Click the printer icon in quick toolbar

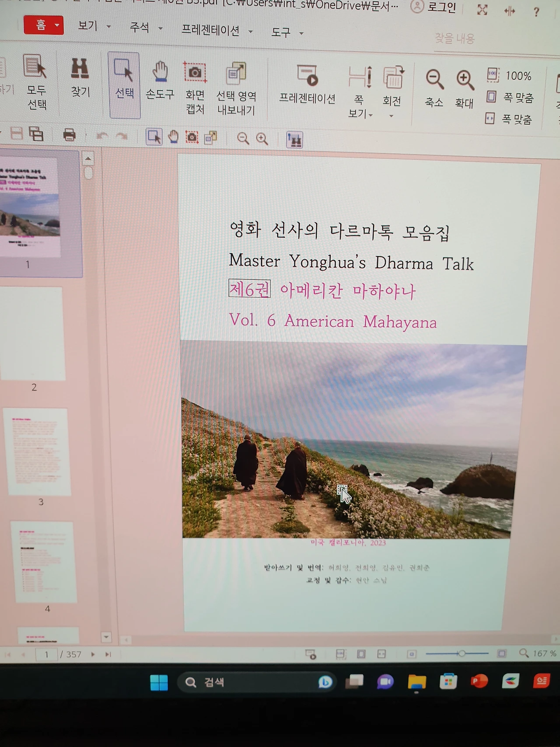point(69,135)
